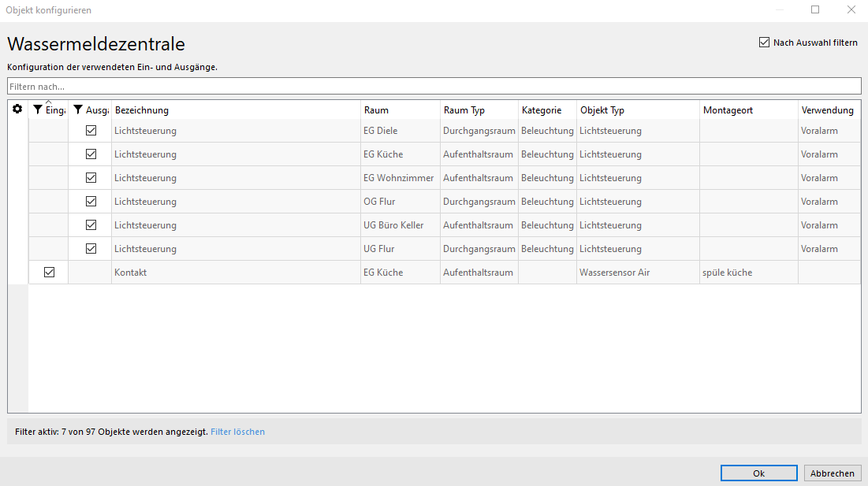Close the Objekt konfigurieren dialog
The height and width of the screenshot is (486, 868).
tap(851, 10)
